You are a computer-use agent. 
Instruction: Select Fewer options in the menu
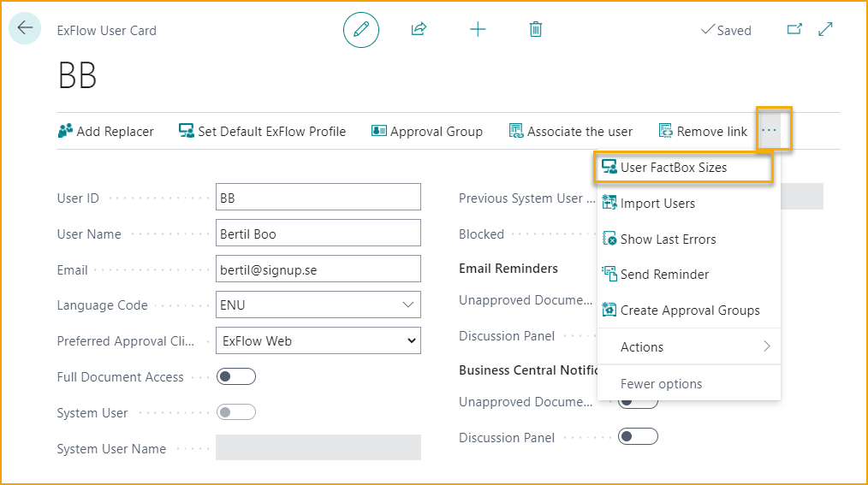tap(661, 383)
